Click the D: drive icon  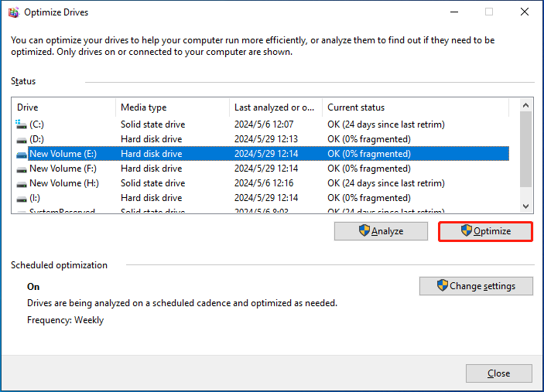click(x=22, y=140)
